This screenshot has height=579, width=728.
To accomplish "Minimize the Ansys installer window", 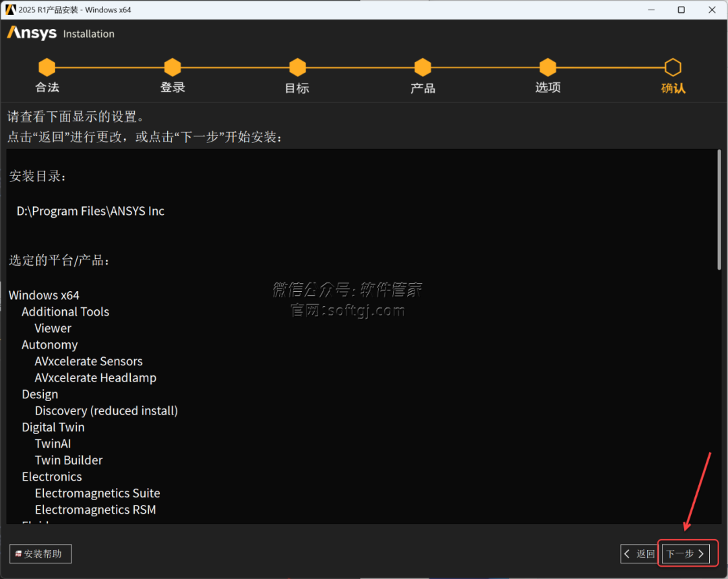I will pyautogui.click(x=651, y=9).
